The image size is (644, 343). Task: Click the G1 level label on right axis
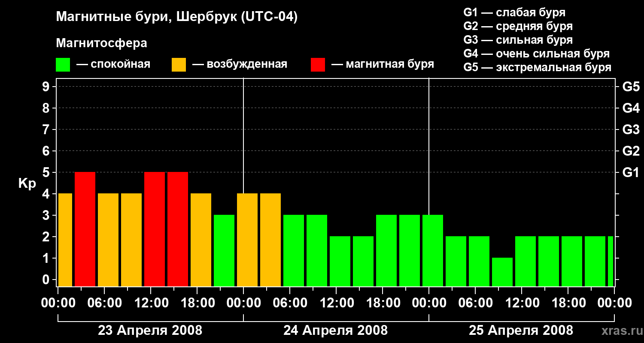(x=631, y=172)
